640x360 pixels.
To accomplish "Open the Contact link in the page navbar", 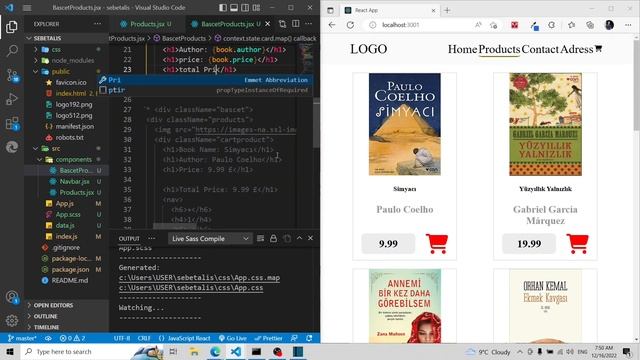I will click(540, 49).
